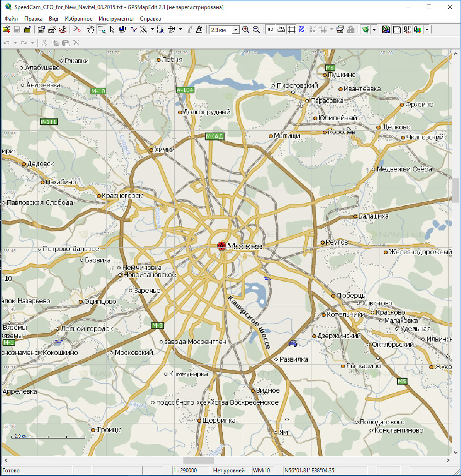Select the Hand pan tool
Screen dimensions: 461x476
click(91, 29)
